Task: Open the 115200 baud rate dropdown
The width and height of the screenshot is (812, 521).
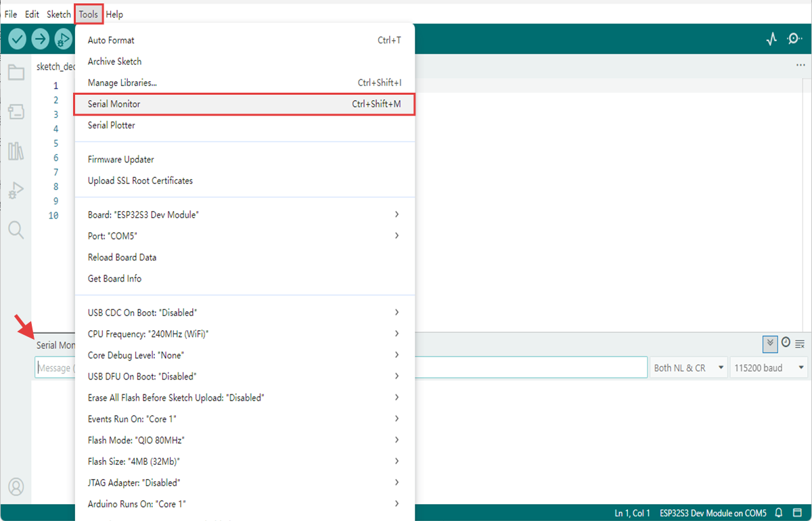Action: (769, 367)
